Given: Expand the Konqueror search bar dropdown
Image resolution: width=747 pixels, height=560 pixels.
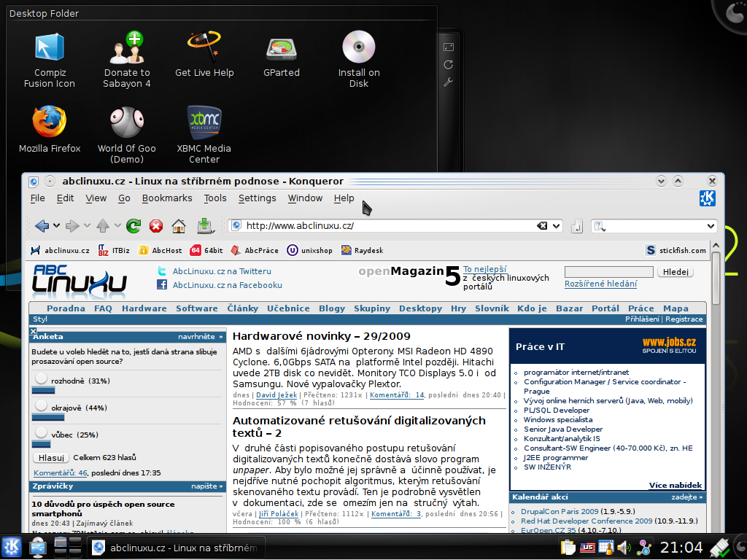Looking at the screenshot, I should click(711, 226).
